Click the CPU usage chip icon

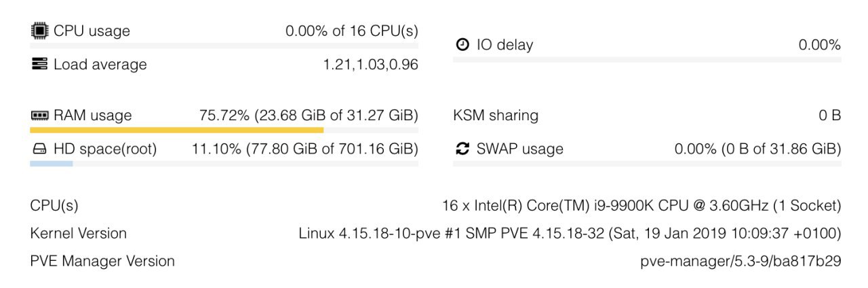[39, 31]
